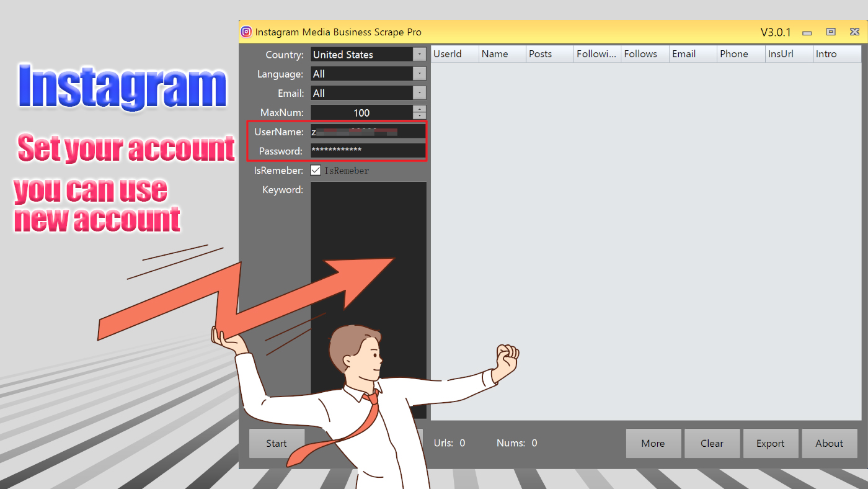Click the Export button
The image size is (868, 489).
[771, 443]
